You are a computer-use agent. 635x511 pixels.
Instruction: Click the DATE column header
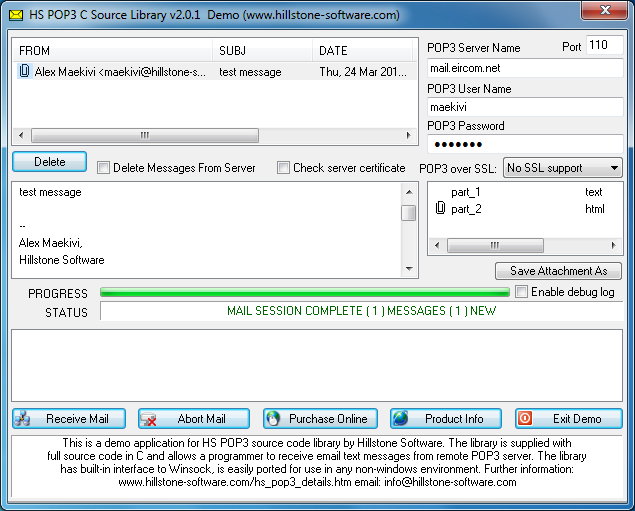pyautogui.click(x=362, y=51)
